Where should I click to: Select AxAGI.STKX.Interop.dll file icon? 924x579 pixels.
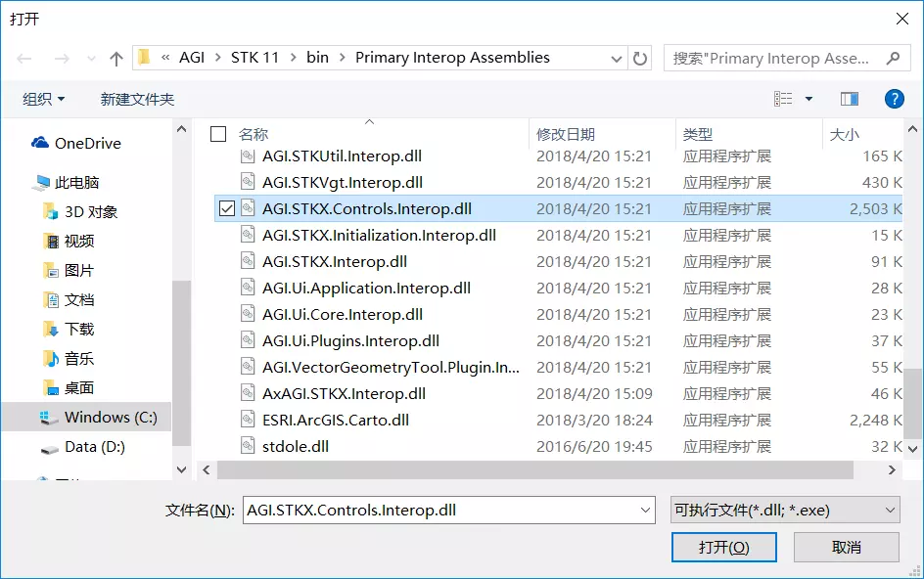[248, 393]
